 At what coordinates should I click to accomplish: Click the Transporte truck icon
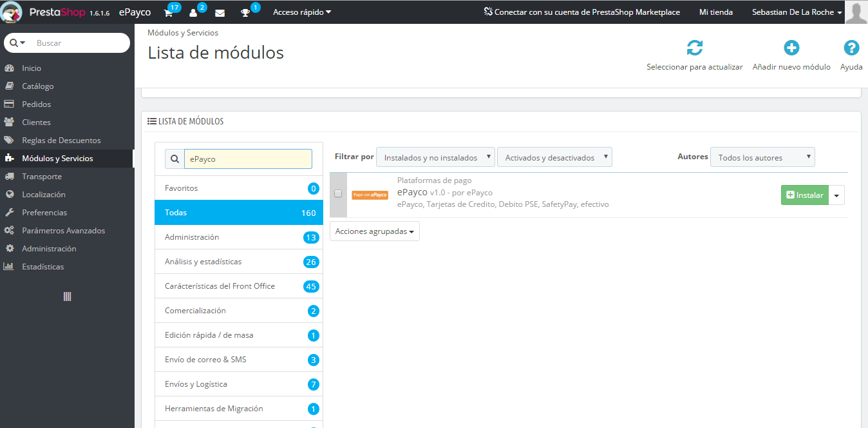[9, 176]
